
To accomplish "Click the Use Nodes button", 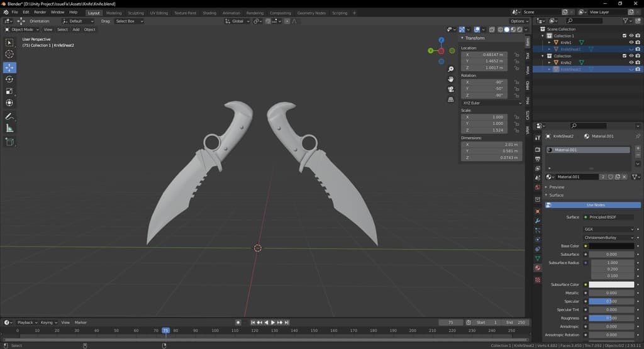I will click(595, 205).
